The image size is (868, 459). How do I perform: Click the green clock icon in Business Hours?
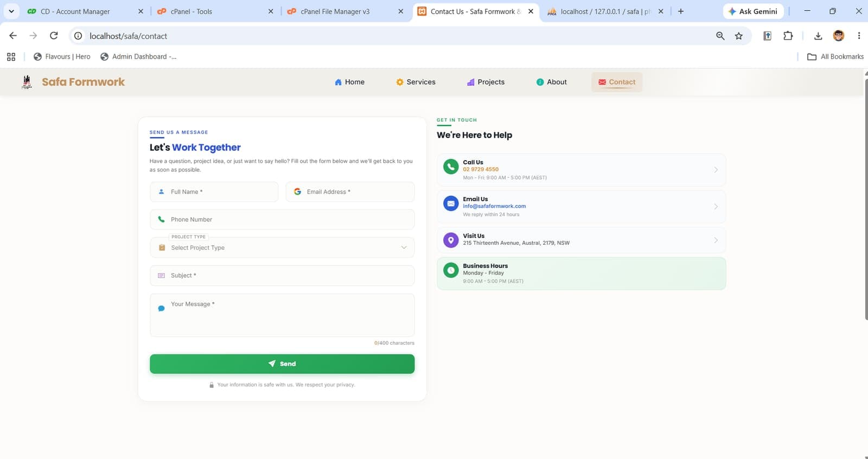(x=451, y=270)
